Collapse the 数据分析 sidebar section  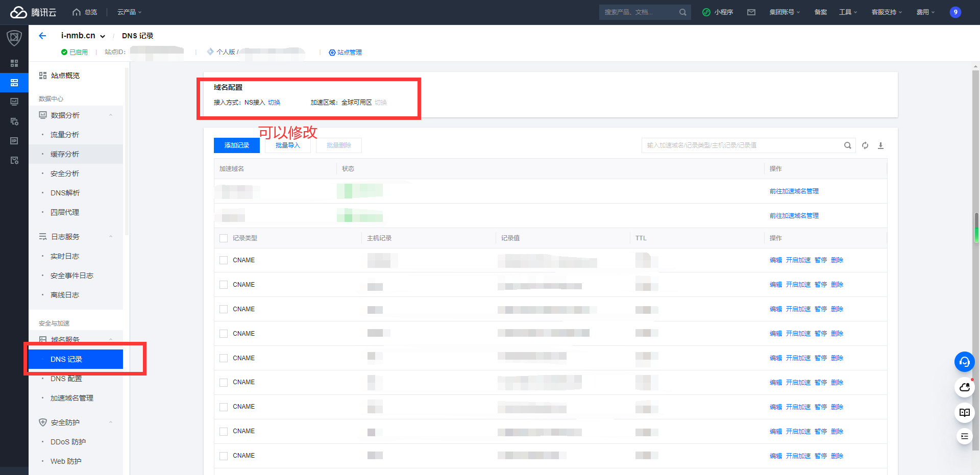pos(111,115)
